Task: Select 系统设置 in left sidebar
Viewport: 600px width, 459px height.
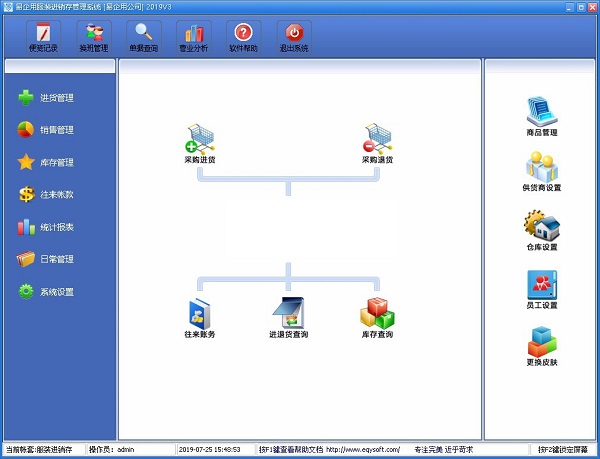Action: pos(46,292)
